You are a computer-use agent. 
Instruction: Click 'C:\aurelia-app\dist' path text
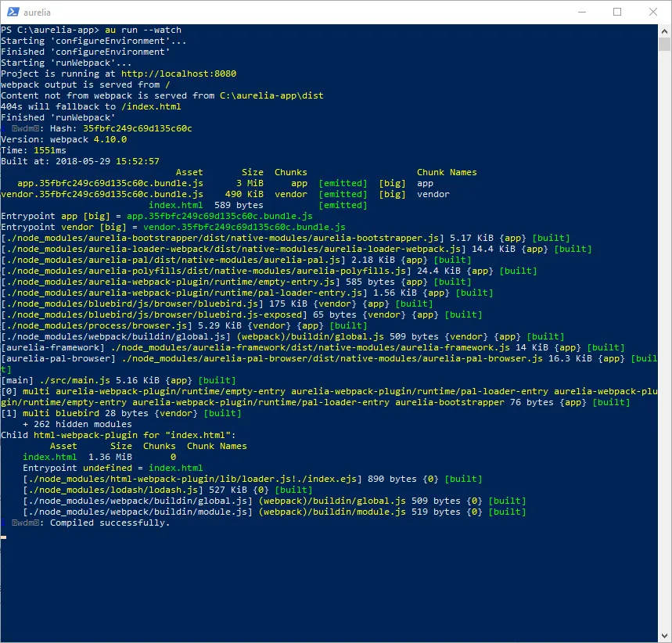[271, 95]
